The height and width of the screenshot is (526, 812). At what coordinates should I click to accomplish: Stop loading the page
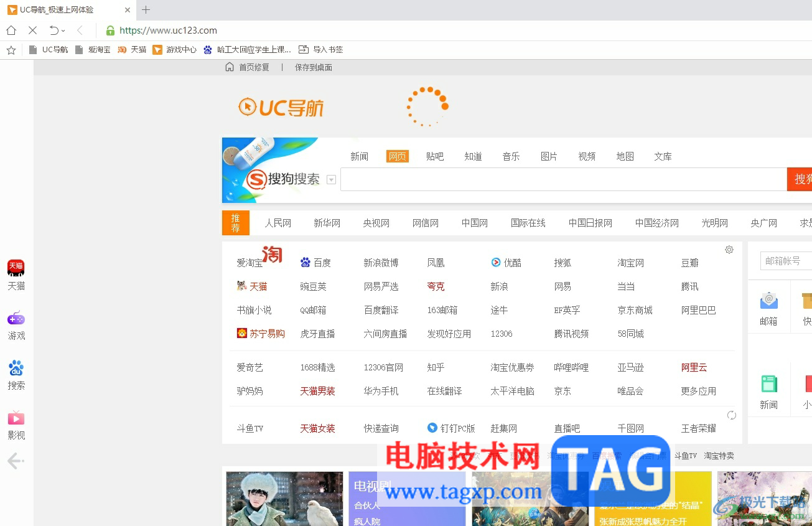(33, 30)
